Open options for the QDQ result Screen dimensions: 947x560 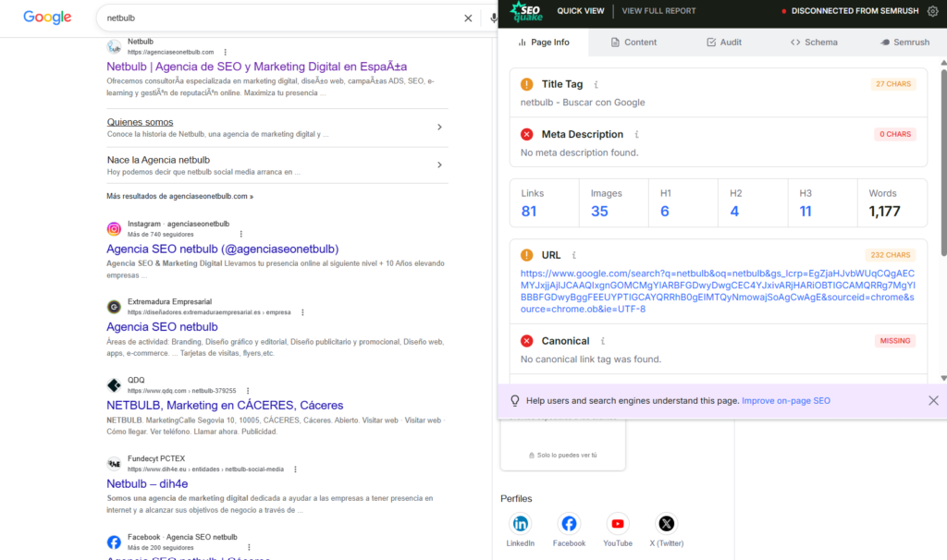[x=248, y=391]
